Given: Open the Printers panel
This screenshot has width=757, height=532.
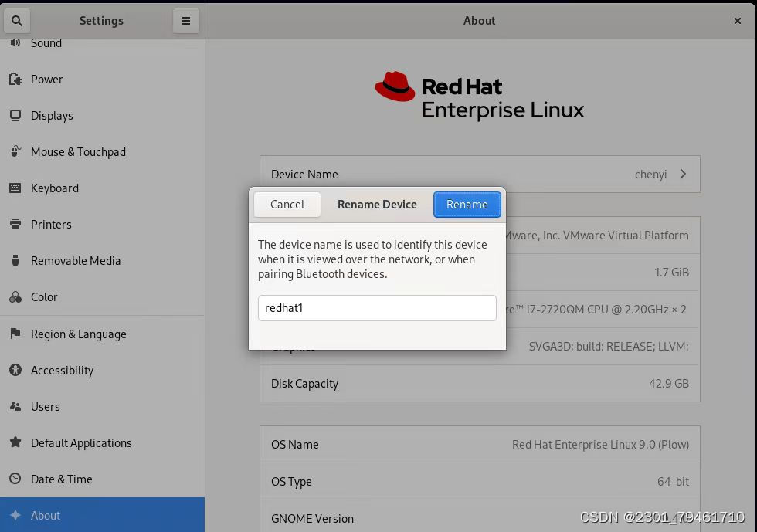Looking at the screenshot, I should [102, 224].
